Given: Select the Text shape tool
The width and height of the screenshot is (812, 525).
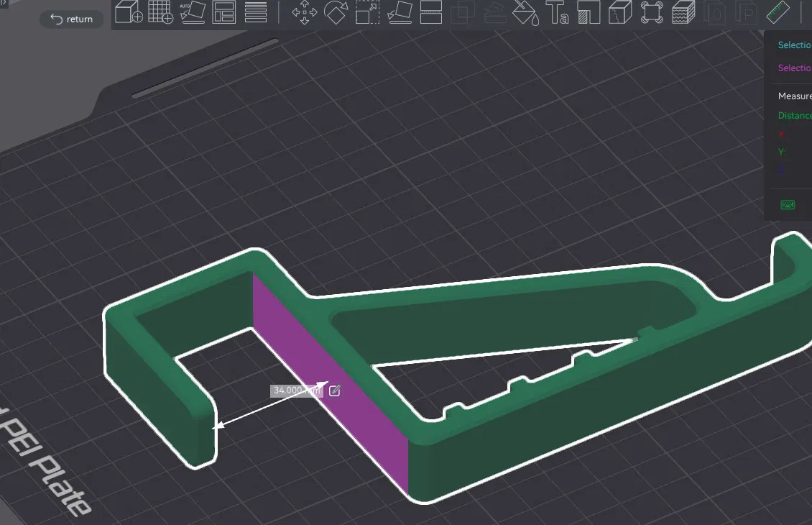Looking at the screenshot, I should [x=557, y=12].
